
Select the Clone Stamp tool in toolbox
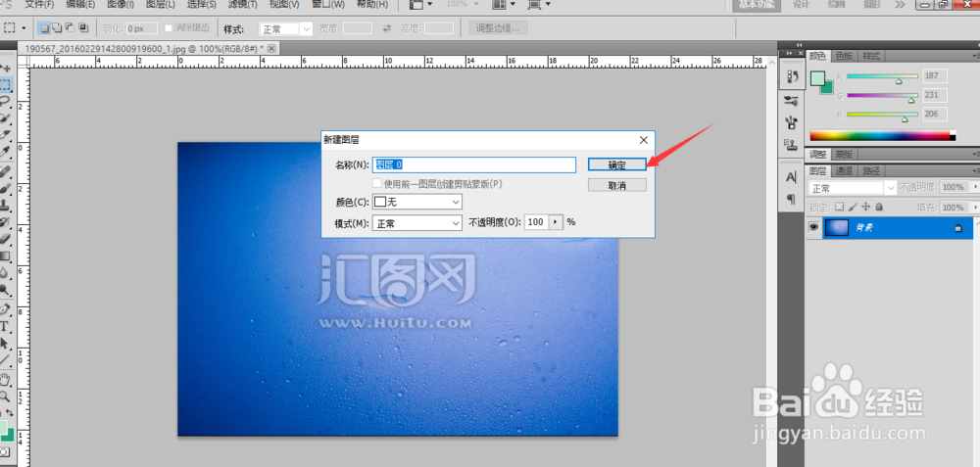pyautogui.click(x=5, y=205)
